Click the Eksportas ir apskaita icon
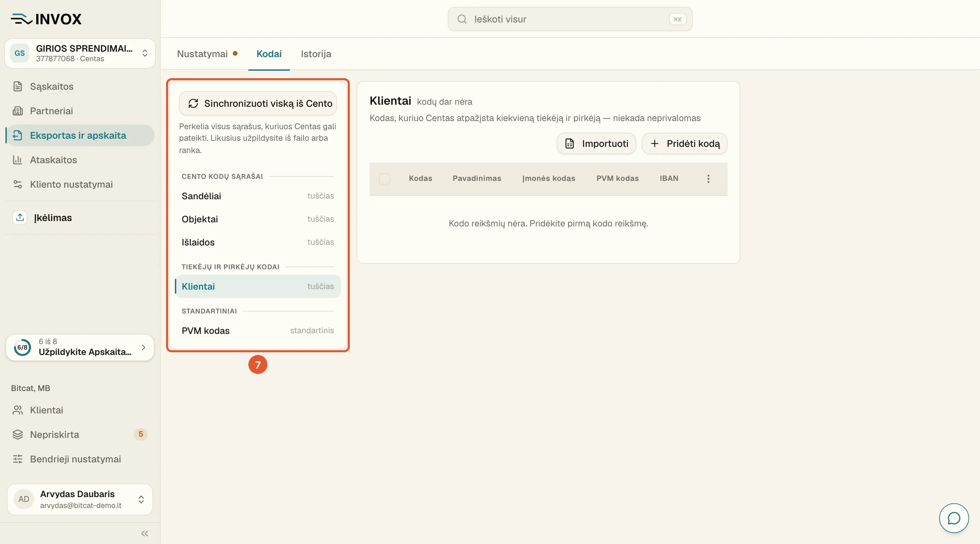Screen dimensions: 980x544 17,135
